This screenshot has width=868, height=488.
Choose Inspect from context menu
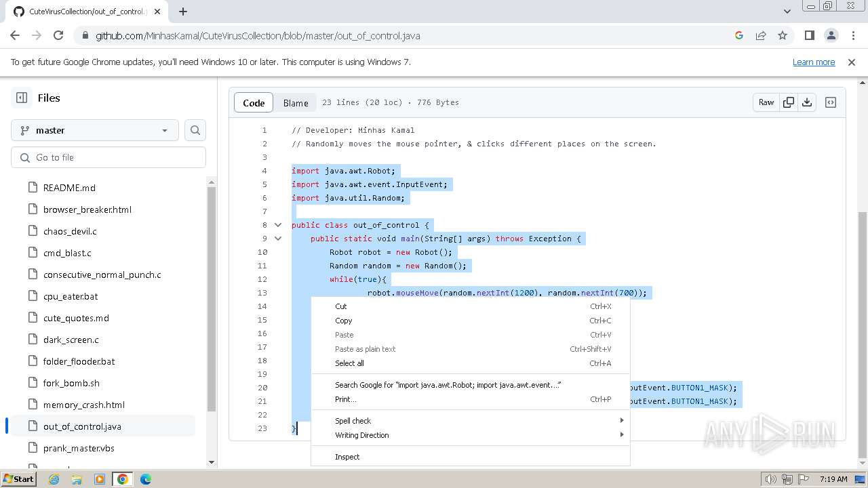(x=470, y=457)
